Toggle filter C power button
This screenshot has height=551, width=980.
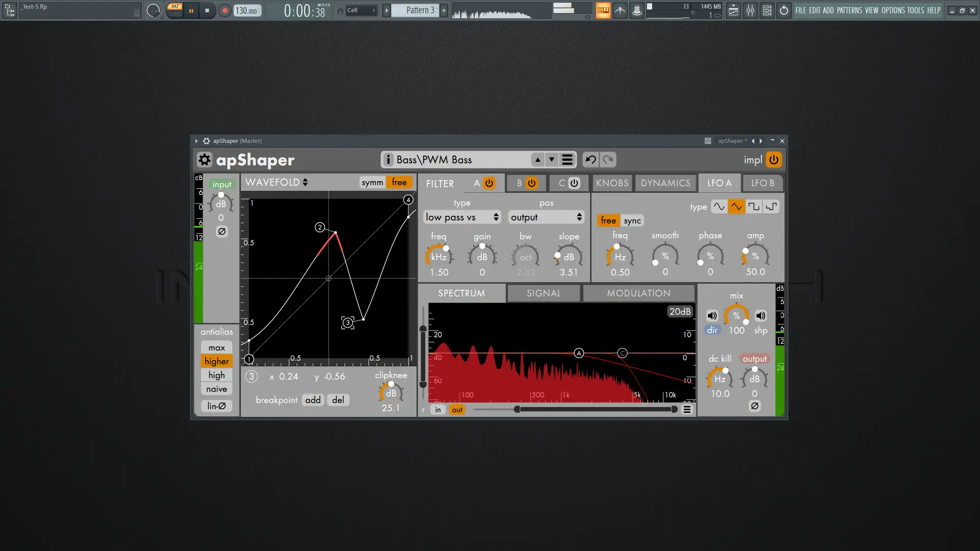[574, 183]
